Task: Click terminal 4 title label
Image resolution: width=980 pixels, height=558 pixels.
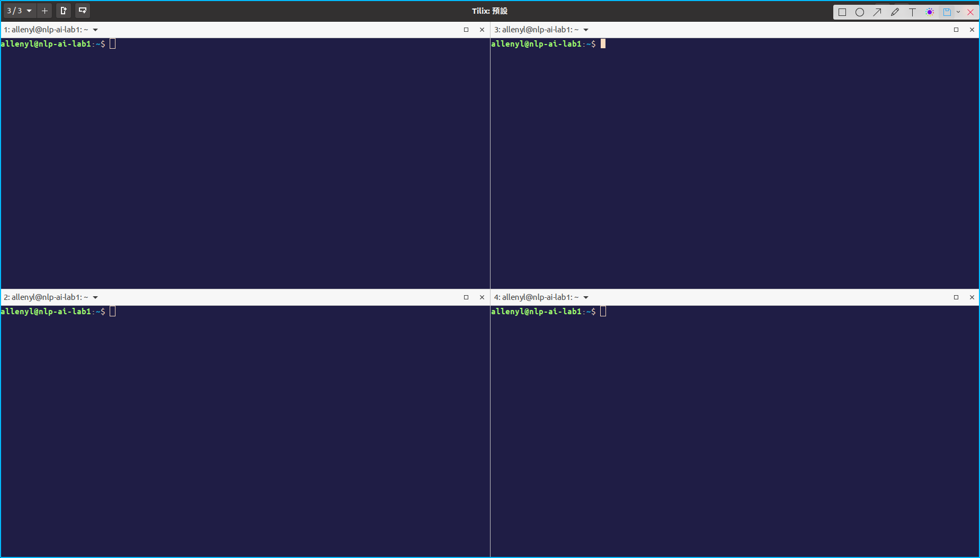Action: pos(536,297)
